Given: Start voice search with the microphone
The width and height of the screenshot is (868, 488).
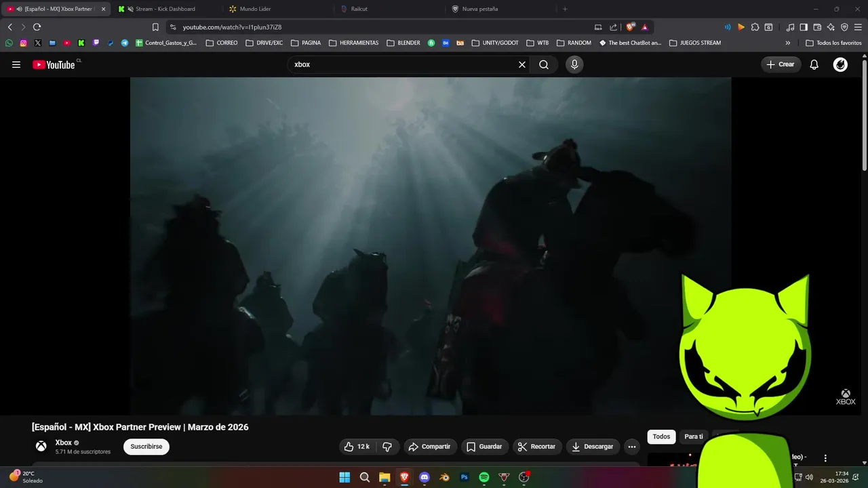Looking at the screenshot, I should tap(574, 64).
